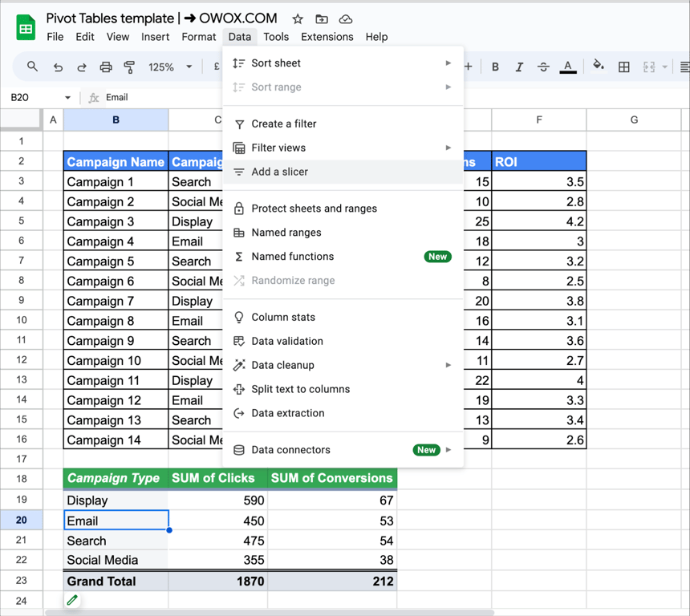Click the horizontal scrollbar at bottom
The height and width of the screenshot is (616, 690).
pyautogui.click(x=270, y=612)
